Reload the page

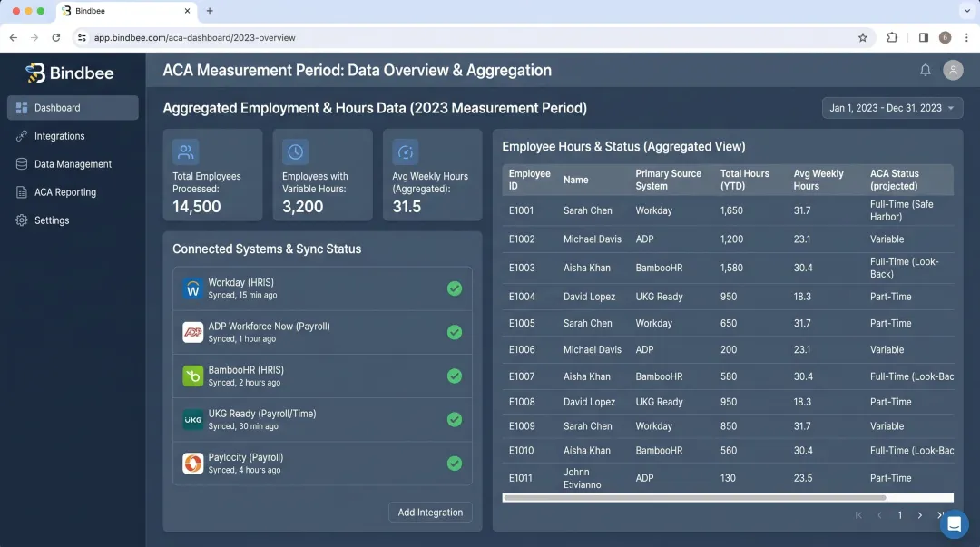[x=55, y=37]
